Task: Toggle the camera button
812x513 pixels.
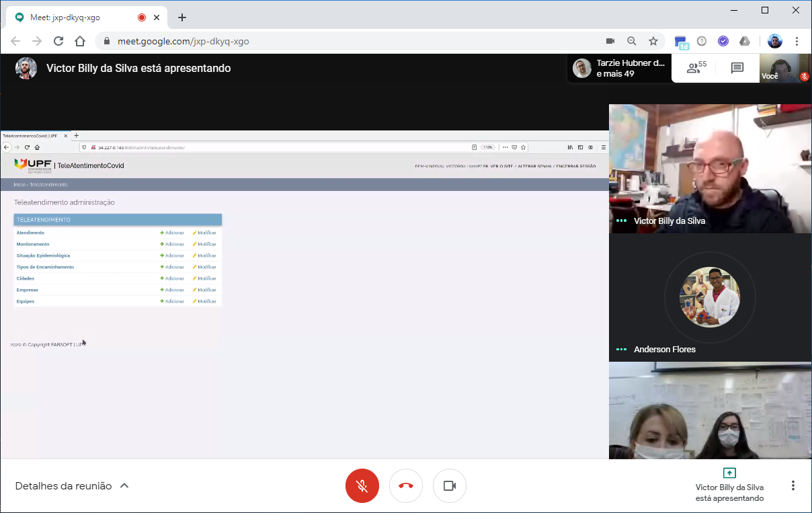Action: point(450,486)
